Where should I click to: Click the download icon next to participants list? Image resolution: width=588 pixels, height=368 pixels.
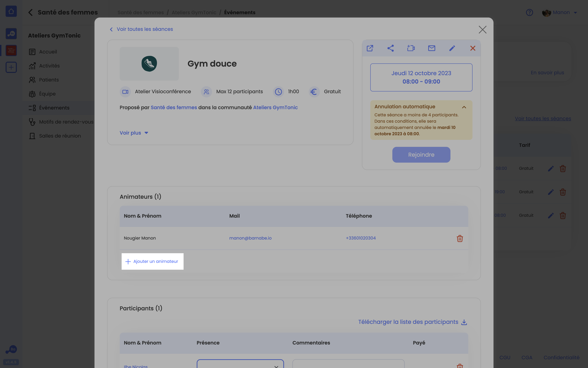click(x=464, y=322)
